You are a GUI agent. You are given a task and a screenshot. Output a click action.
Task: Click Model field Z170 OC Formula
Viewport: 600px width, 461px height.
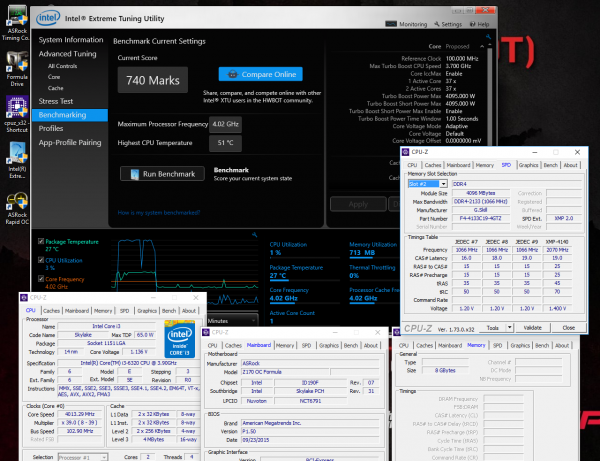tap(285, 372)
